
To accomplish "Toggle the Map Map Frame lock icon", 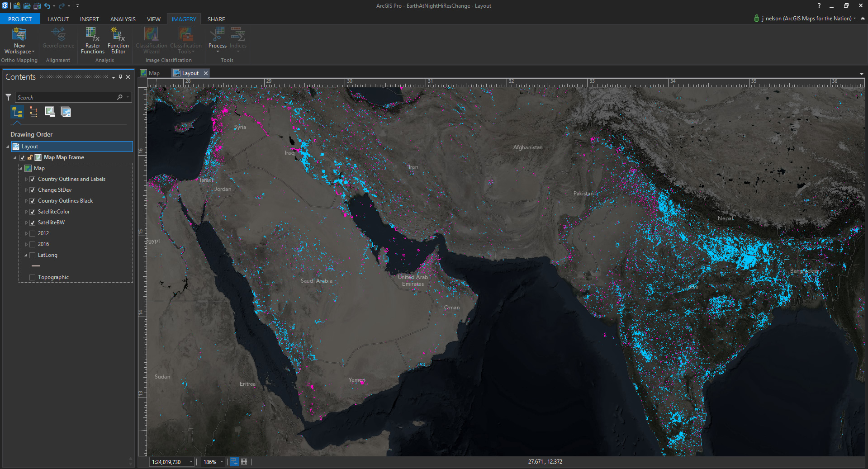I will (x=30, y=157).
